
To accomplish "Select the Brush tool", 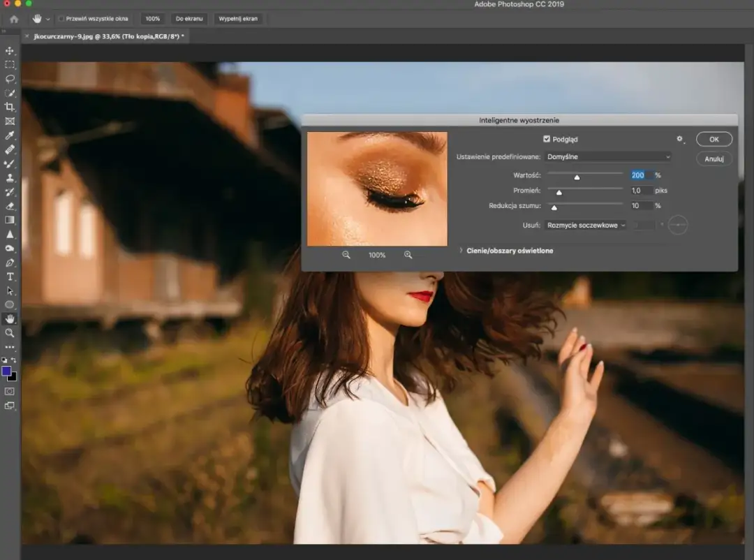I will [x=10, y=163].
